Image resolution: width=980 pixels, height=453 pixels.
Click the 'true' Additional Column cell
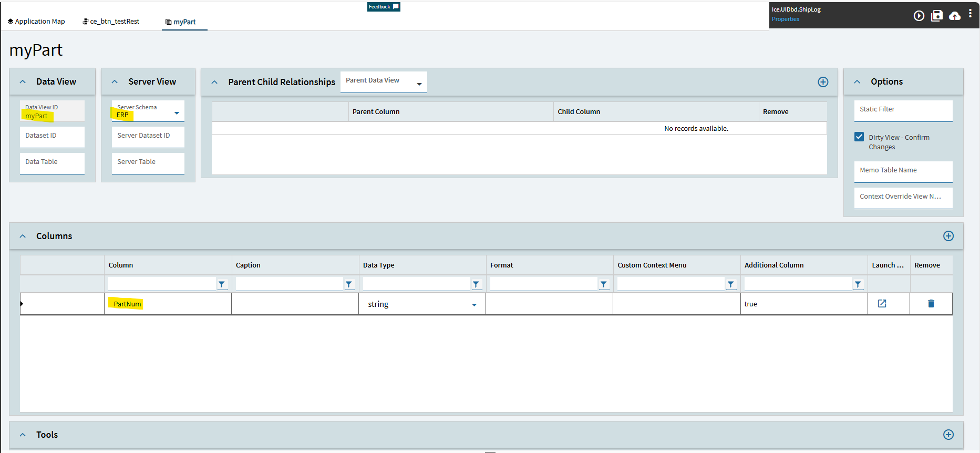tap(804, 304)
